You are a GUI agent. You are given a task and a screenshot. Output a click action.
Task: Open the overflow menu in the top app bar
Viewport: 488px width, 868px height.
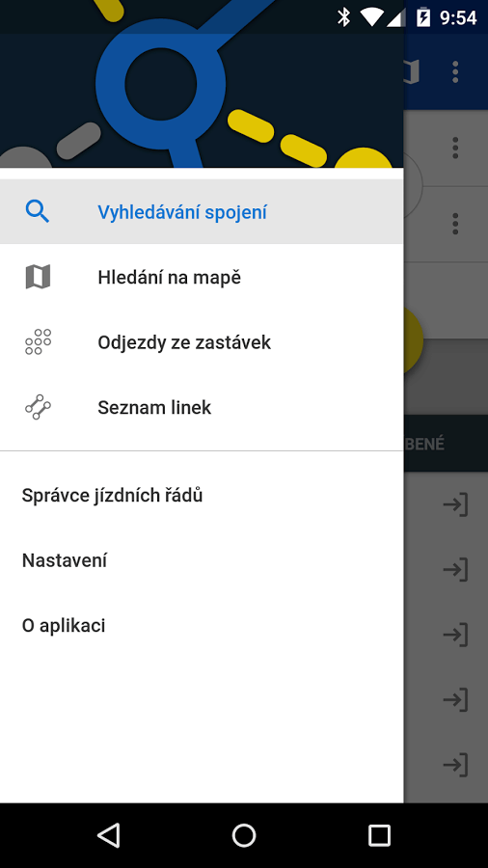point(455,72)
